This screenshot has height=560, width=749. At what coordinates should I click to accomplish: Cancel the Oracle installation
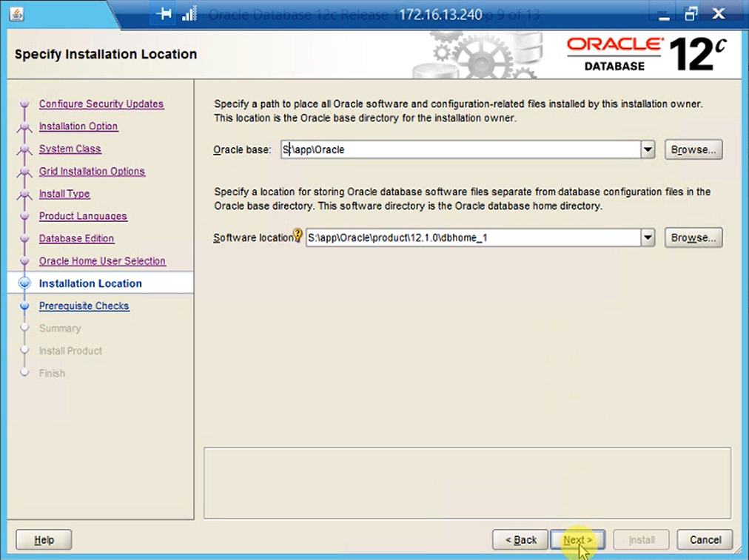pyautogui.click(x=705, y=539)
